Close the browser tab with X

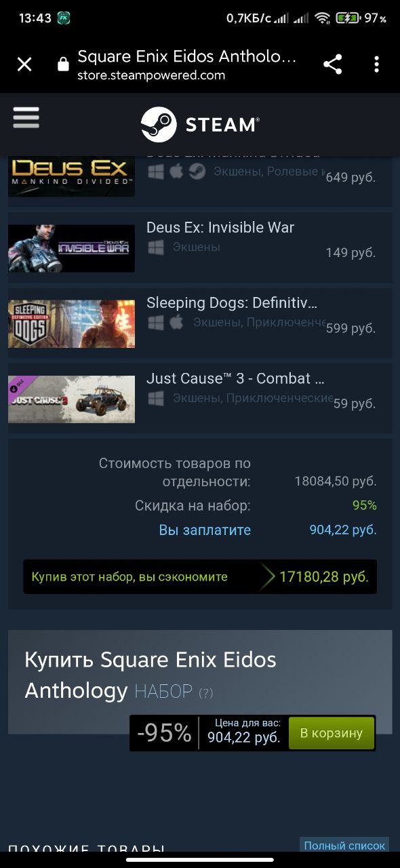pyautogui.click(x=24, y=64)
